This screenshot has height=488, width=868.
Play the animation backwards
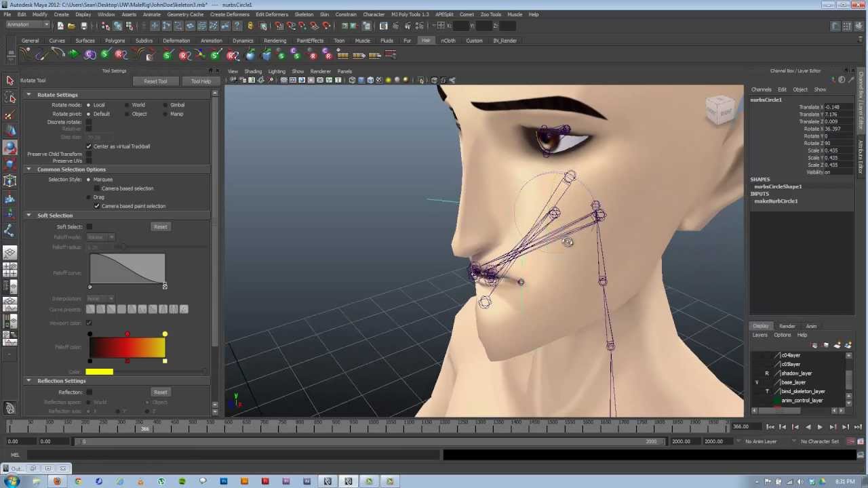coord(808,427)
